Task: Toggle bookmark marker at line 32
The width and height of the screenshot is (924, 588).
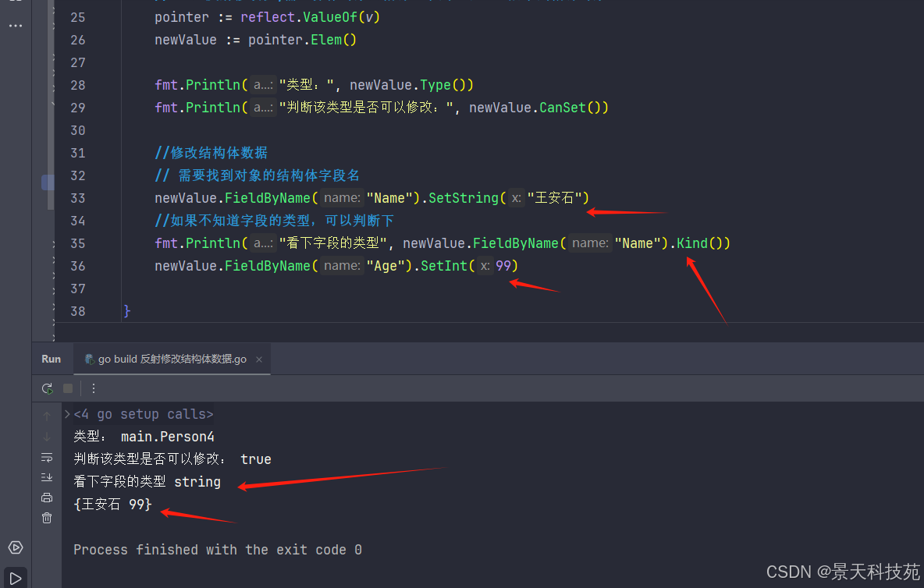Action: tap(47, 182)
